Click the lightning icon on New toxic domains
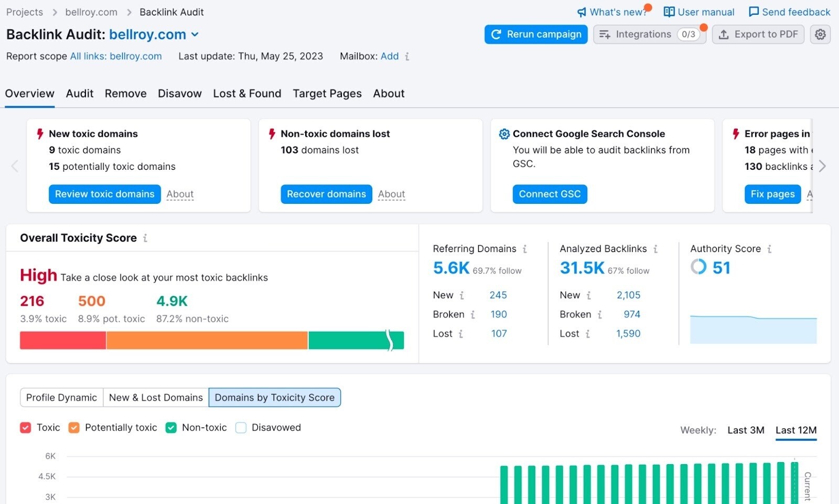Image resolution: width=839 pixels, height=504 pixels. (40, 134)
